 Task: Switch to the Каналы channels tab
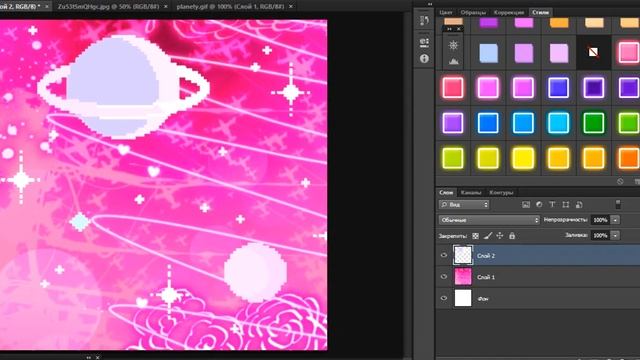(471, 192)
